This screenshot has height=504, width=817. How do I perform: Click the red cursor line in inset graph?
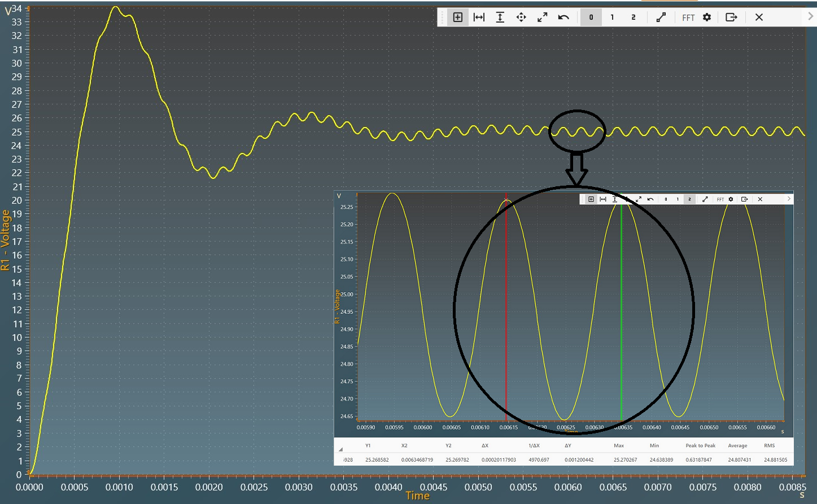pos(506,310)
